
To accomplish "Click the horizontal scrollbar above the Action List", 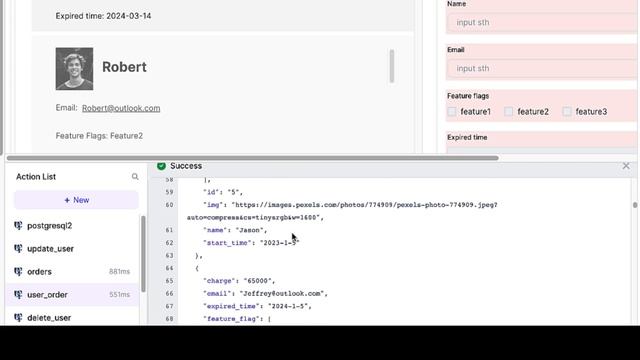I will coord(253,158).
